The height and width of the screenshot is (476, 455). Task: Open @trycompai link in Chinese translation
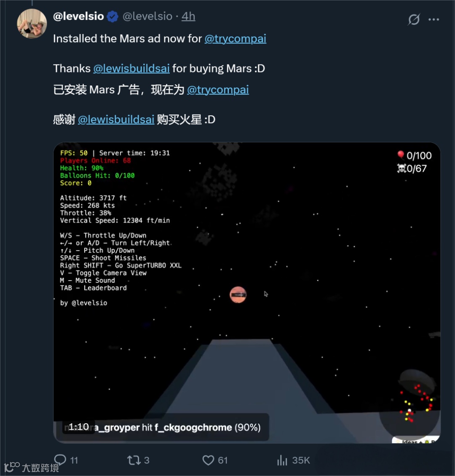(218, 90)
